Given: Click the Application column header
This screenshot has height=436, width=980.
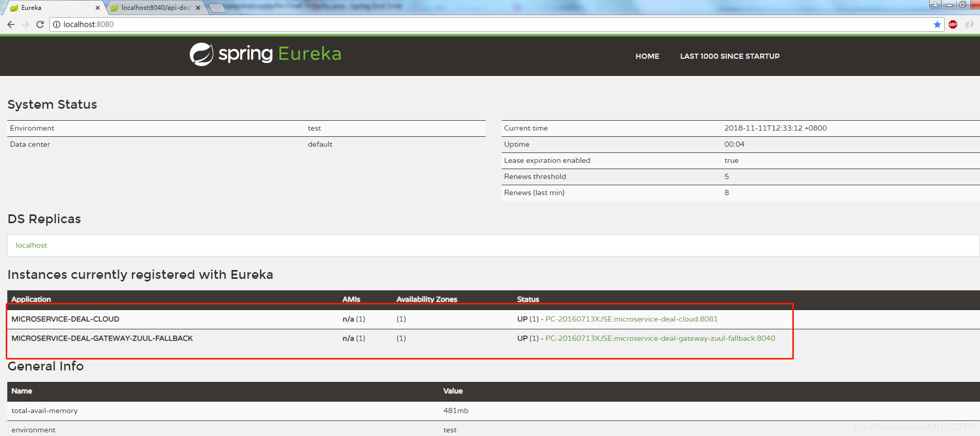Looking at the screenshot, I should pyautogui.click(x=31, y=299).
